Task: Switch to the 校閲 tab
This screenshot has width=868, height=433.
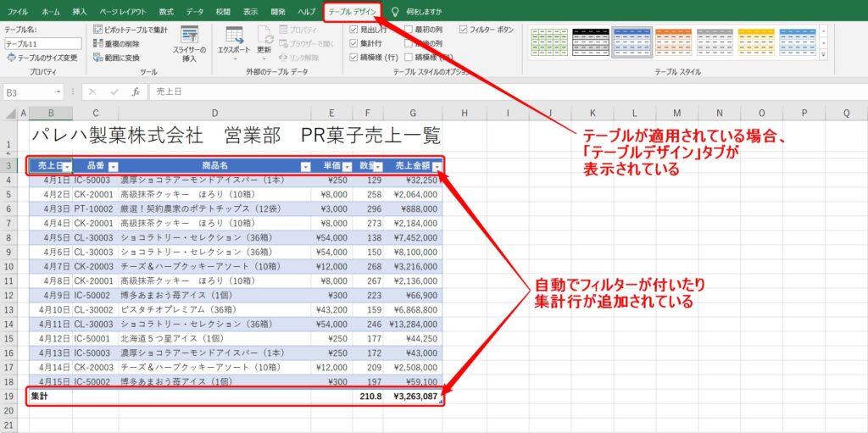Action: [223, 11]
